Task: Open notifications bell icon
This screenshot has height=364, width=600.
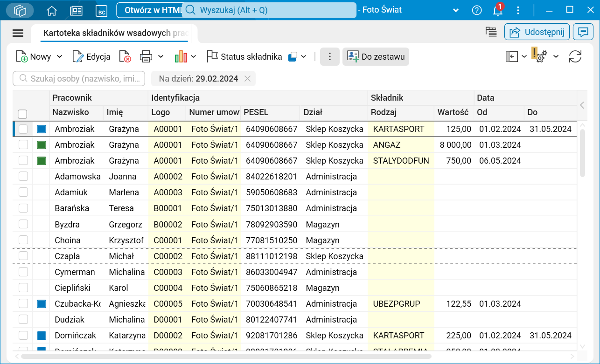Action: [498, 10]
